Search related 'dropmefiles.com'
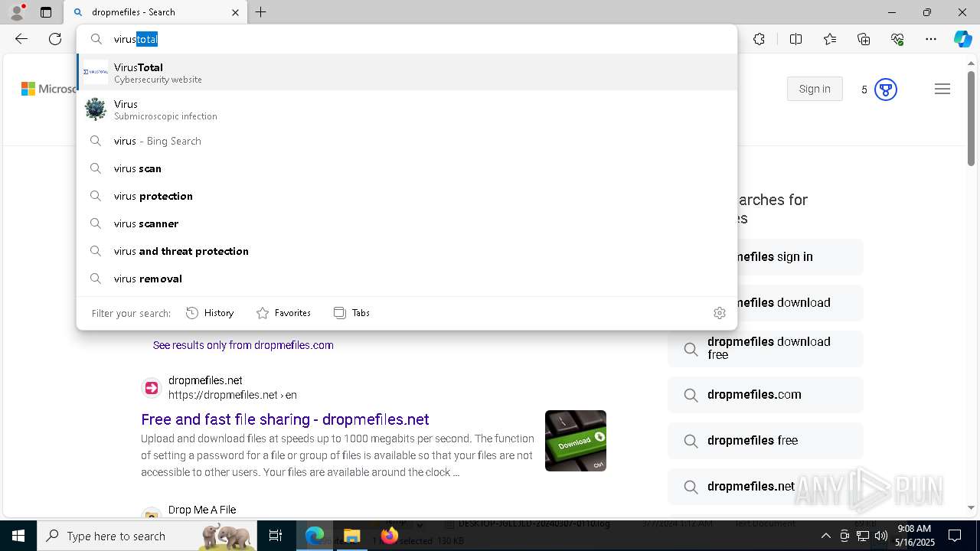980x551 pixels. pyautogui.click(x=766, y=395)
